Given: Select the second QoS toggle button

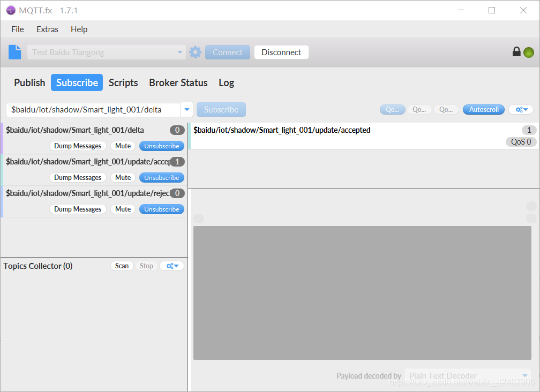Looking at the screenshot, I should point(419,109).
